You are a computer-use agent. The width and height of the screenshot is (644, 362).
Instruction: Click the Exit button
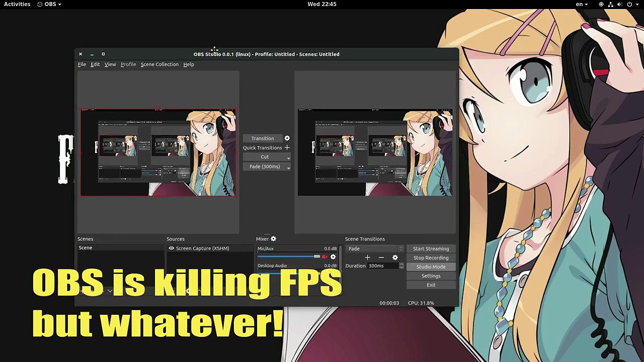(x=431, y=285)
